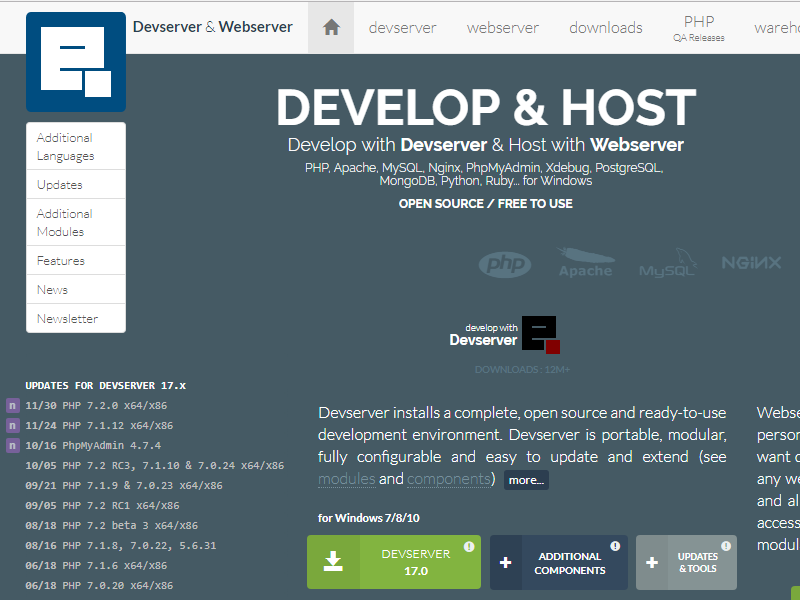
Task: Select the Apache feather logo
Action: pos(586,262)
